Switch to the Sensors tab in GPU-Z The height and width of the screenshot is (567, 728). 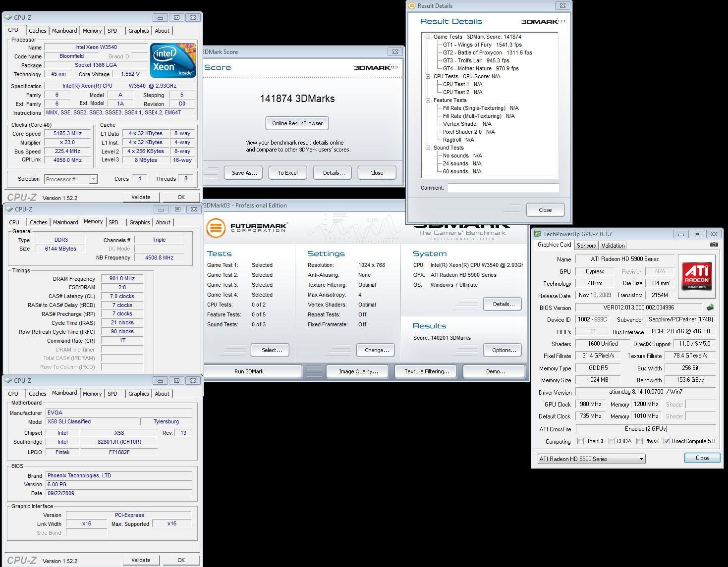point(586,246)
